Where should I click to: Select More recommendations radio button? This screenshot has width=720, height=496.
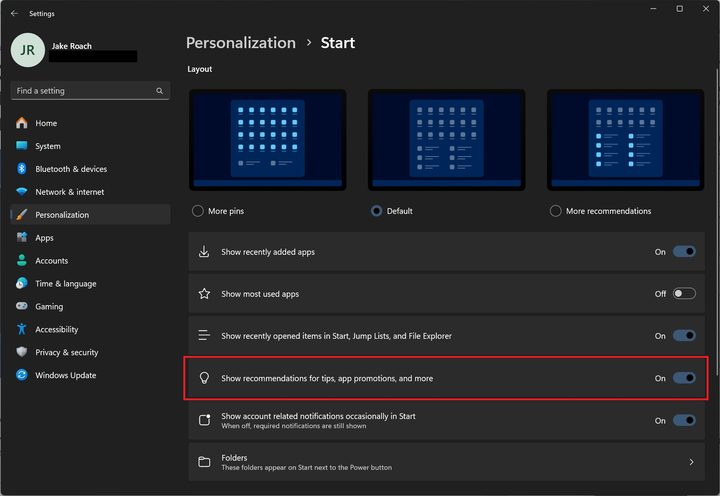[x=555, y=211]
